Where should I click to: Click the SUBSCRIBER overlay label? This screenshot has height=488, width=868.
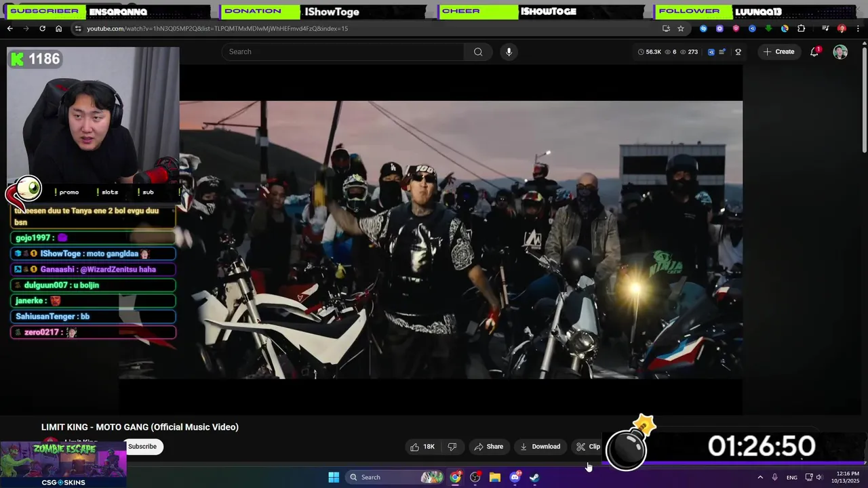pos(45,11)
